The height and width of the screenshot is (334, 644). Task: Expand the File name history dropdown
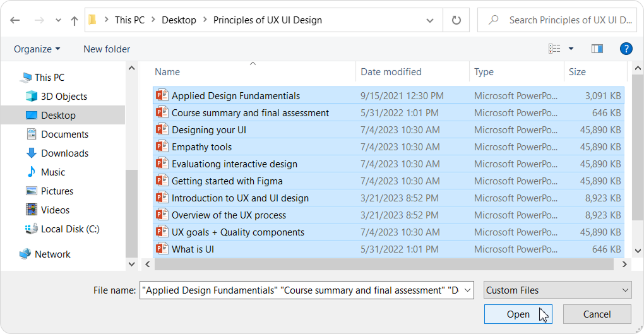pyautogui.click(x=467, y=290)
